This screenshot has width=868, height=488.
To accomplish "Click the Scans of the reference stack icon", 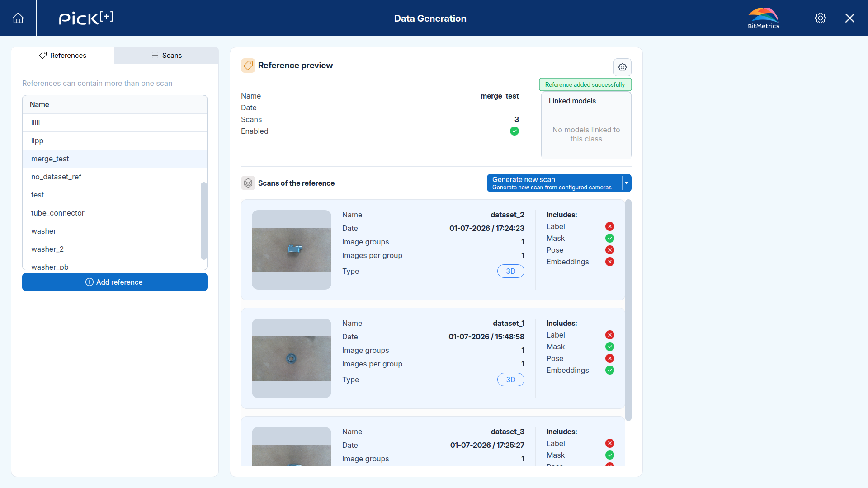I will coord(248,183).
